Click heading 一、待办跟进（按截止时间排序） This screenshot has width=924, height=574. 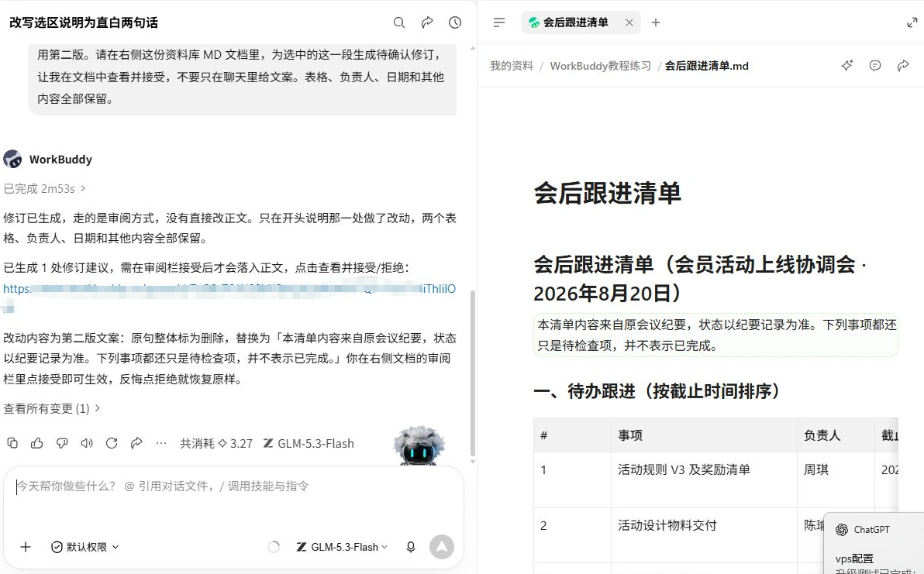click(x=657, y=390)
